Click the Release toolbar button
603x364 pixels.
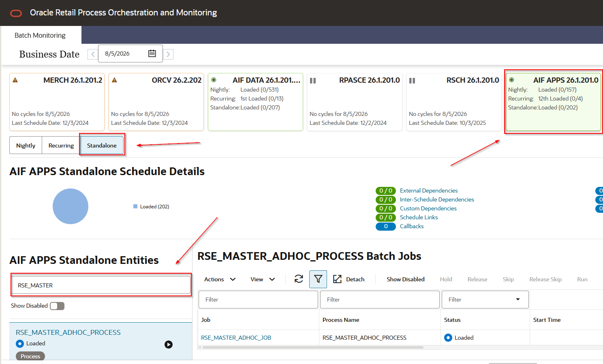[x=477, y=279]
